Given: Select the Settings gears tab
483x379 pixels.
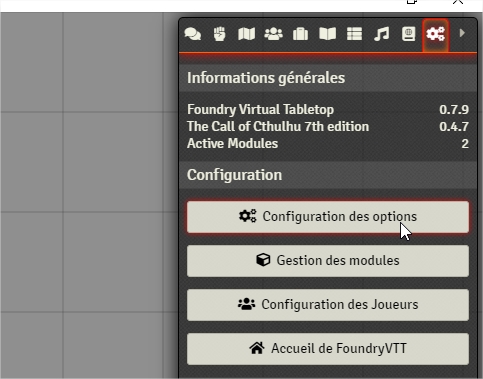Looking at the screenshot, I should [x=436, y=34].
